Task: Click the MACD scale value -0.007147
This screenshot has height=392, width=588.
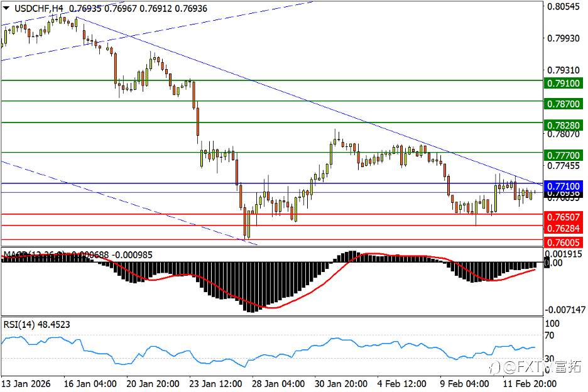Action: tap(565, 310)
